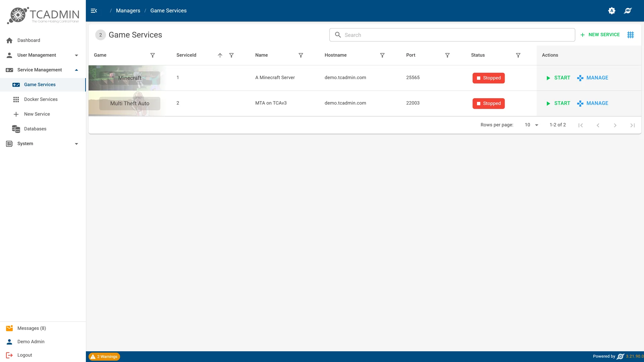Open Messages (8) in the sidebar
Image resolution: width=644 pixels, height=362 pixels.
click(x=43, y=328)
